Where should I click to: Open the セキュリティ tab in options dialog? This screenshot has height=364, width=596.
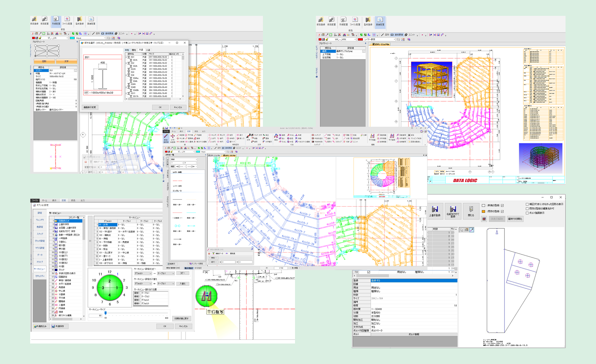point(40,276)
